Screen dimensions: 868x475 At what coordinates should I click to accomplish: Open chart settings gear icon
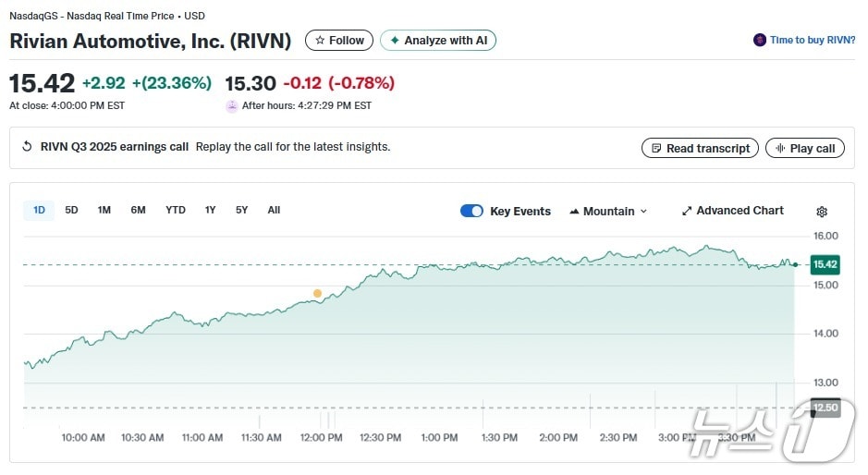click(x=822, y=212)
